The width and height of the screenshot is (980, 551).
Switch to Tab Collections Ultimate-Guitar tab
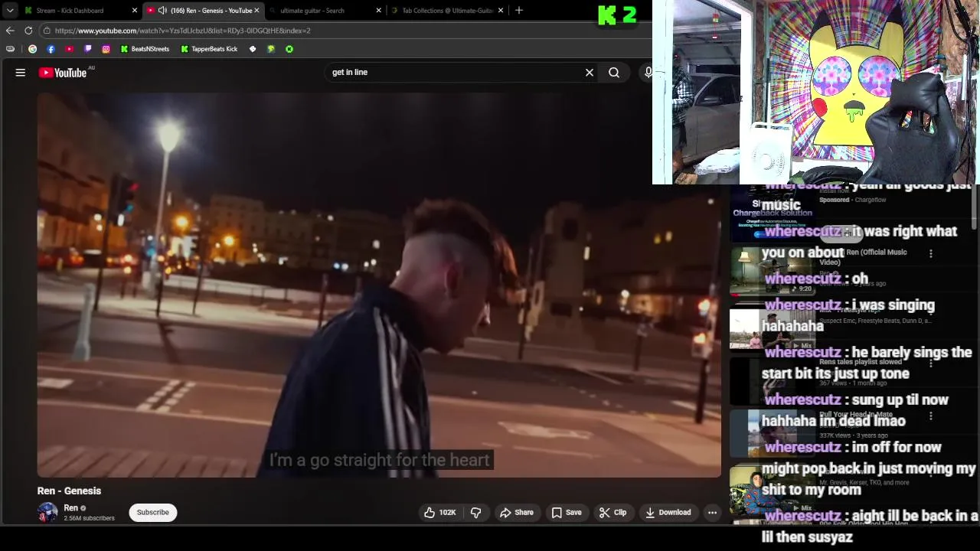pos(447,11)
